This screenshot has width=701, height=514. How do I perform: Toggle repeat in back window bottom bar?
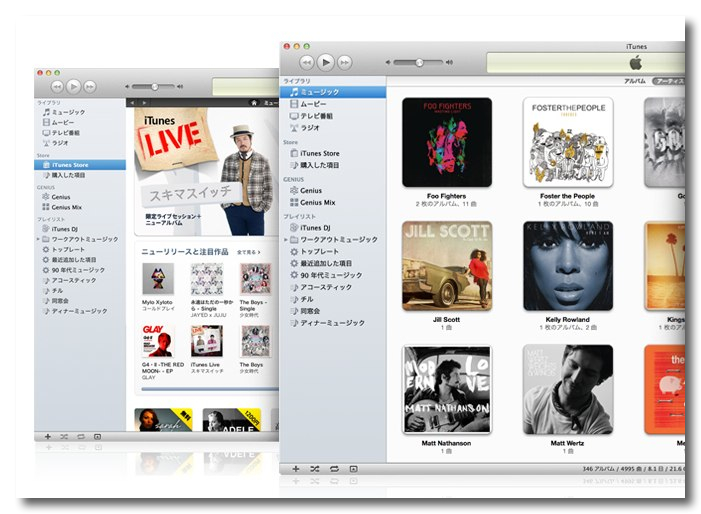click(x=80, y=437)
